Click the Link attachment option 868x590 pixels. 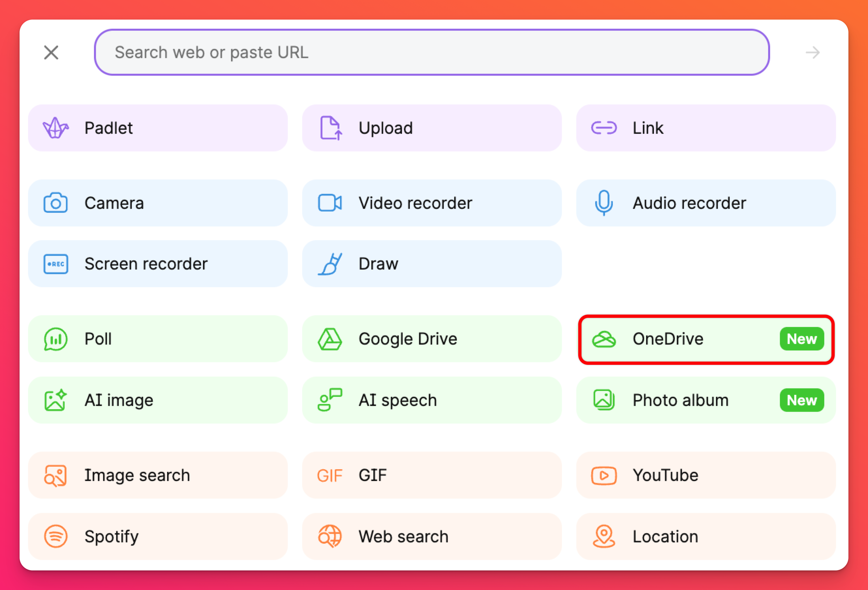click(x=705, y=128)
